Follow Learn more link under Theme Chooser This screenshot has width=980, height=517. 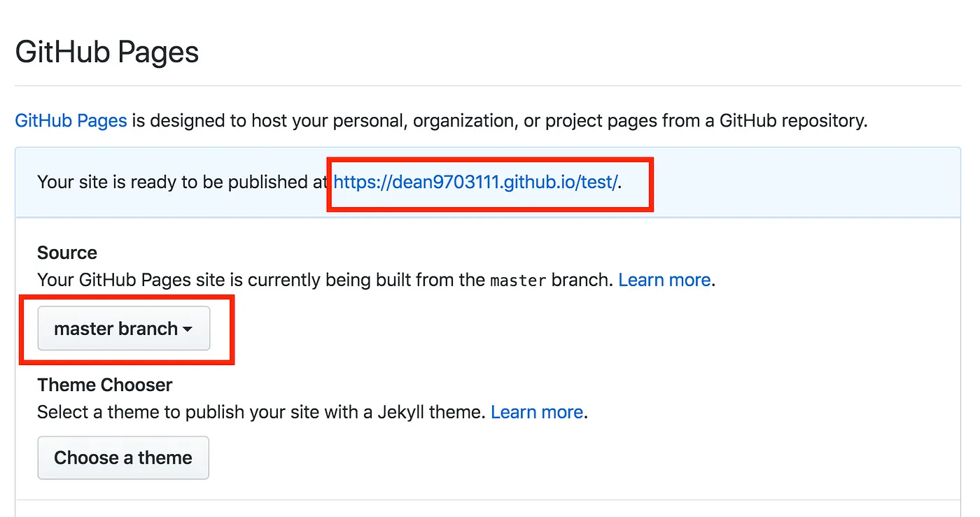537,412
